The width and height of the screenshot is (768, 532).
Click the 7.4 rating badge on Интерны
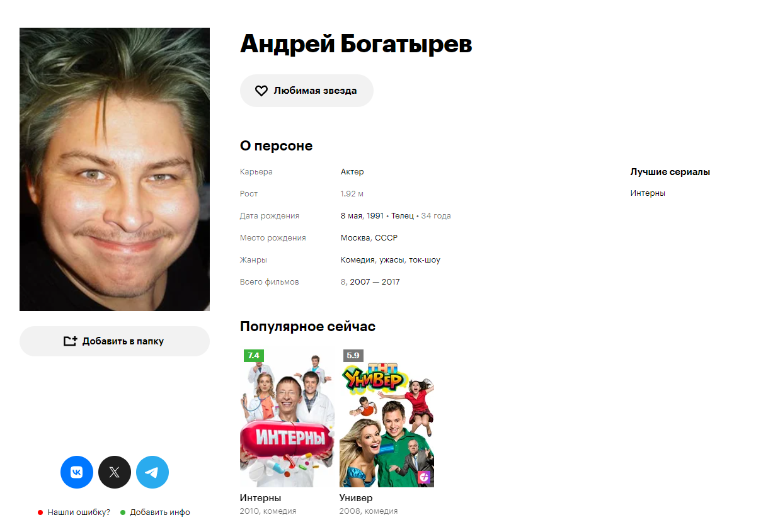click(x=253, y=356)
